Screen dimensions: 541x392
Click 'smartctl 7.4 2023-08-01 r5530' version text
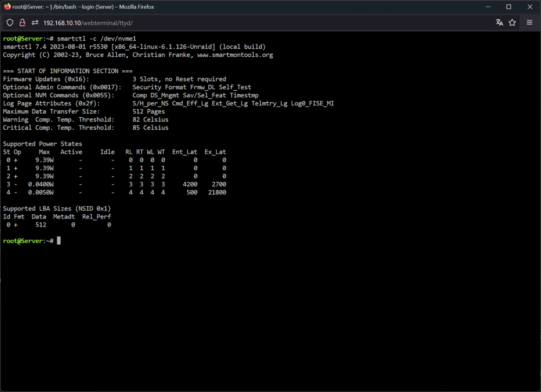click(55, 46)
